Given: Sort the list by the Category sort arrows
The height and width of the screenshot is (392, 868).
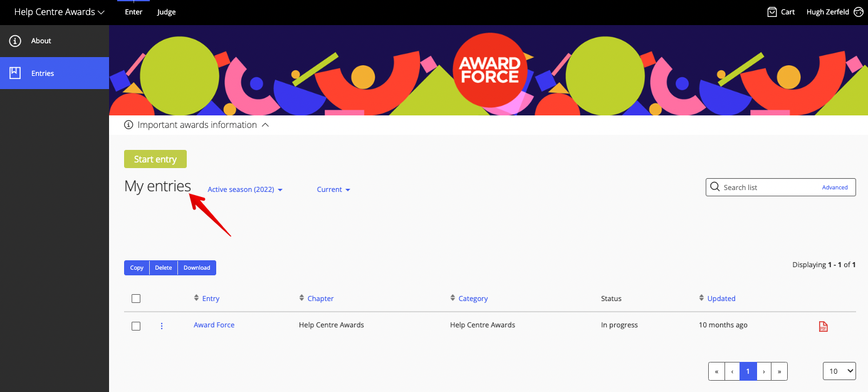Looking at the screenshot, I should (453, 299).
